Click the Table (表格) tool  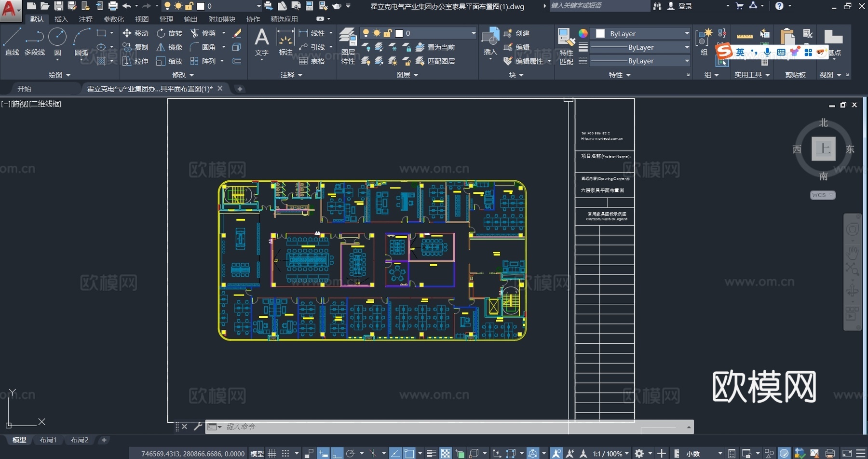click(312, 61)
